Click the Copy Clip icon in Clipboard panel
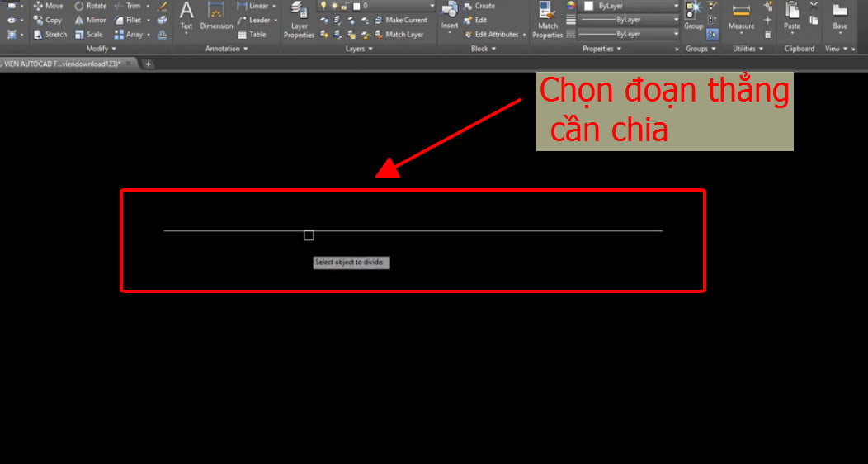Screen dimensions: 868x464 point(814,20)
